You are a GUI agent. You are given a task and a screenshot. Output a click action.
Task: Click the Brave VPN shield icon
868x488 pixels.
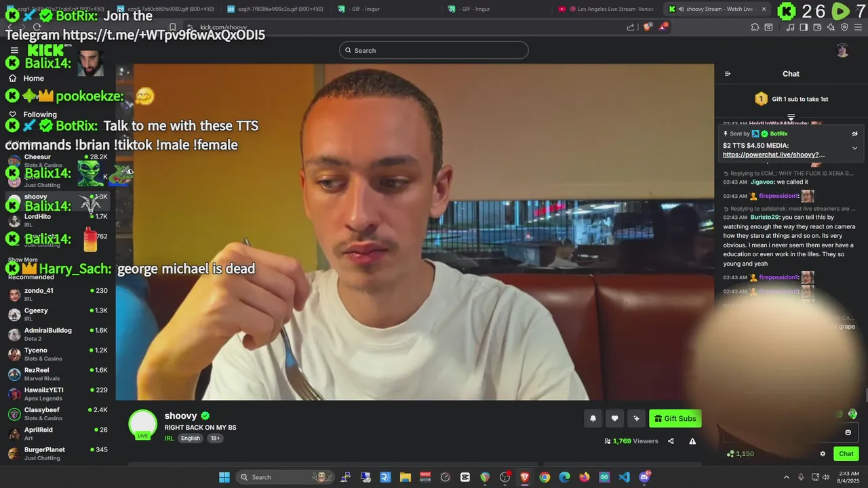coord(844,27)
